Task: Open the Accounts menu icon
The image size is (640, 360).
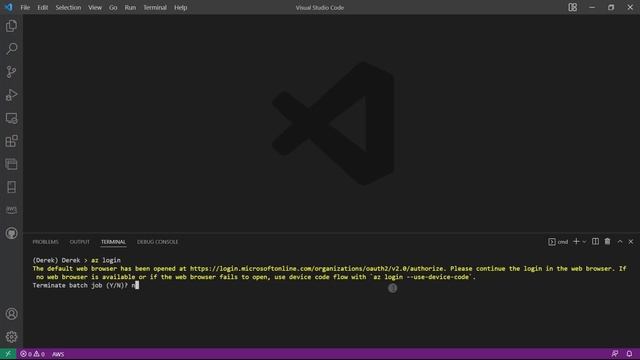Action: pyautogui.click(x=11, y=314)
